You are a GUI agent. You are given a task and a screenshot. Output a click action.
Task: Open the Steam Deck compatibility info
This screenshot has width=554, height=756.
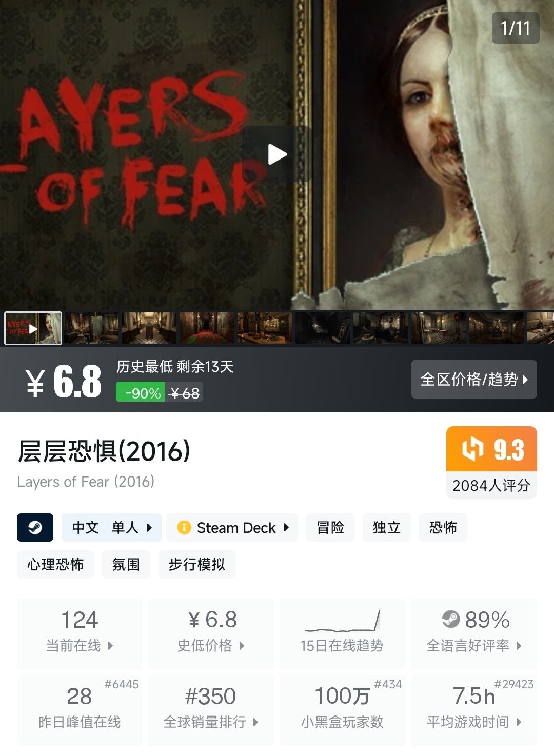[232, 527]
